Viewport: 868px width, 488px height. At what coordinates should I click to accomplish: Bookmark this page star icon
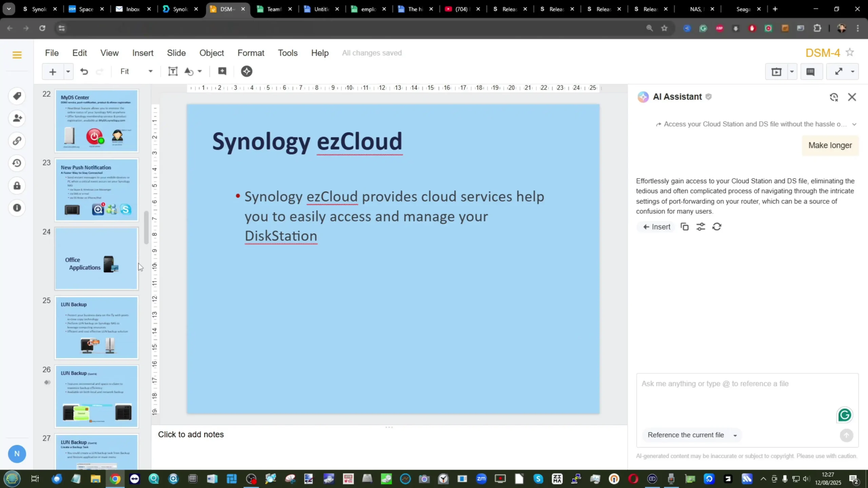point(664,28)
